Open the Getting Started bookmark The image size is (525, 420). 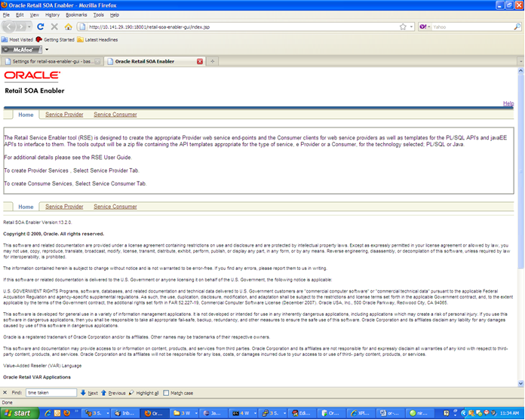click(55, 39)
